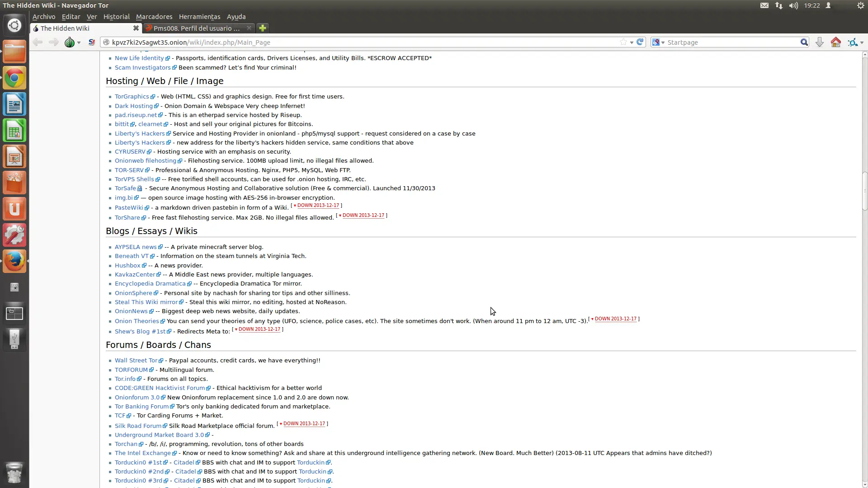Open the Encyclopedia Dramatica link

150,284
